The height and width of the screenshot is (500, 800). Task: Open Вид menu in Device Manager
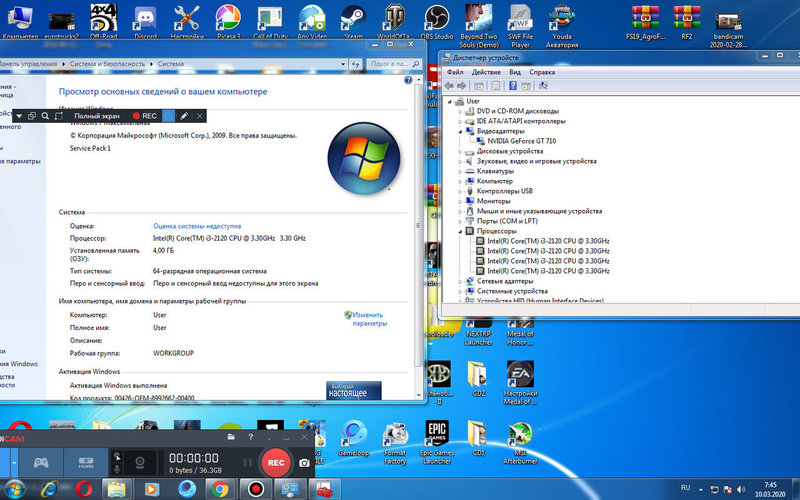(515, 72)
